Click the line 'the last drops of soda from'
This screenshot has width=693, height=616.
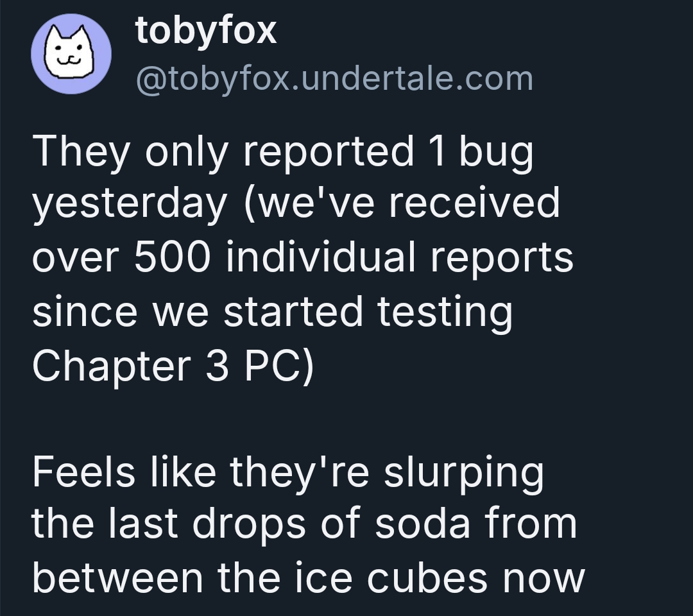coord(305,524)
